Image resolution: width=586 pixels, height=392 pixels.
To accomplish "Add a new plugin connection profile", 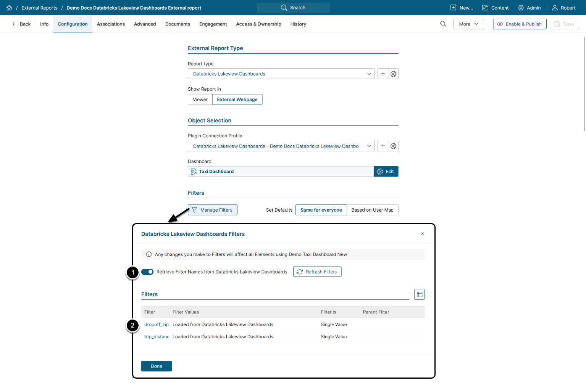I will coord(383,146).
